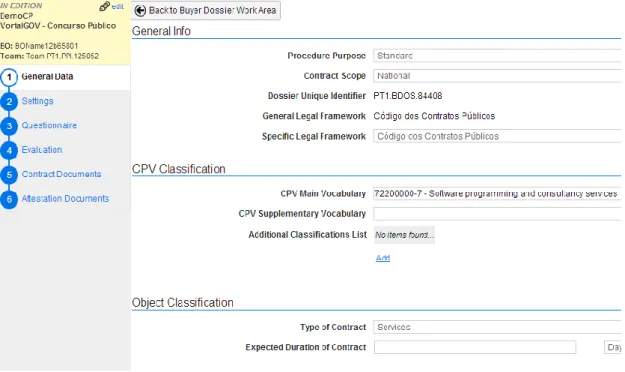Select step 1 circle General Data
Viewport: 625px width, 372px height.
point(9,77)
